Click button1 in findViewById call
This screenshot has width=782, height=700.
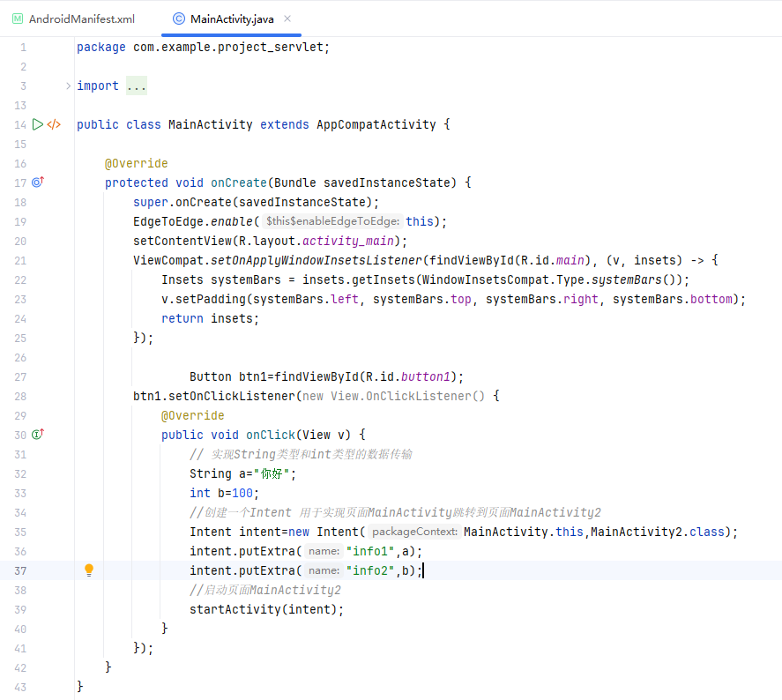tap(426, 376)
